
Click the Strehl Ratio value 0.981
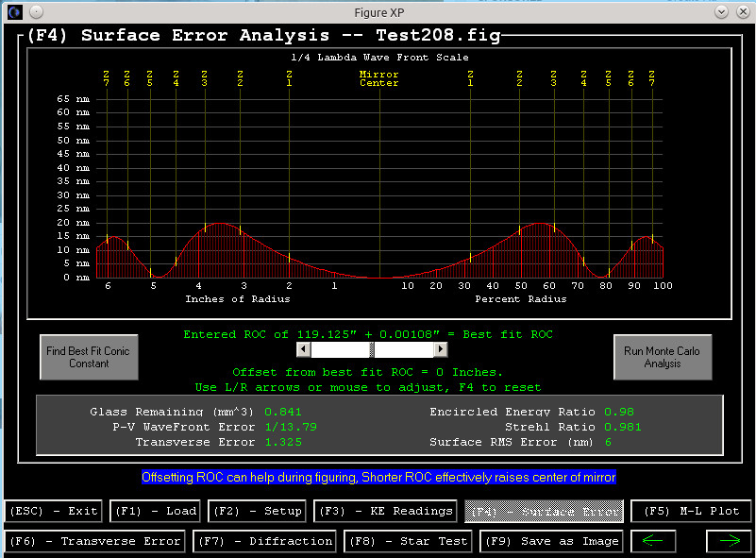pos(623,427)
